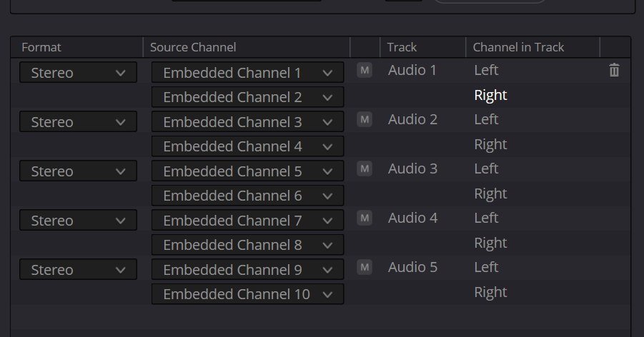Expand the Embedded Channel 10 dropdown
The image size is (644, 337).
pyautogui.click(x=247, y=294)
